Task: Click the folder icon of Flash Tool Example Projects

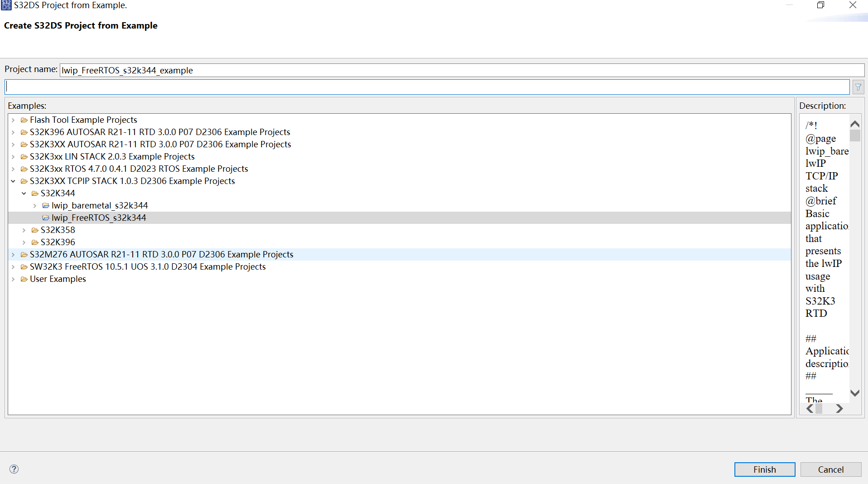Action: [x=24, y=120]
